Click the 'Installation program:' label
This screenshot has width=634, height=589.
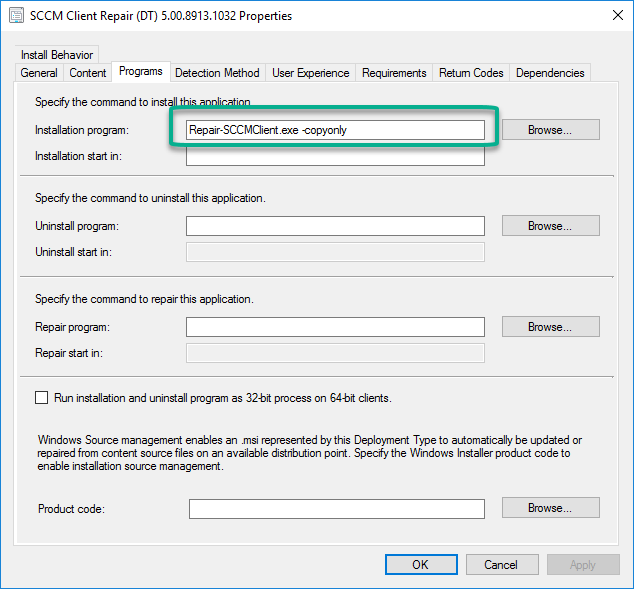82,130
